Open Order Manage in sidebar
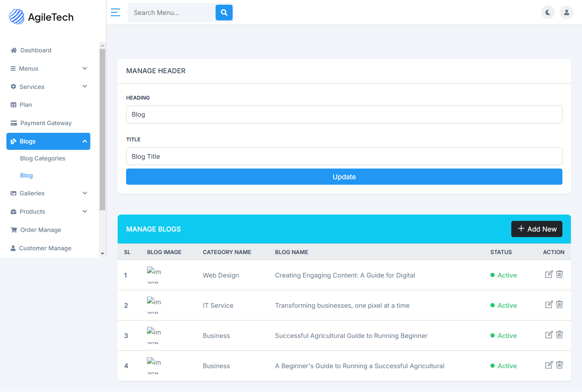The height and width of the screenshot is (392, 582). [48, 230]
